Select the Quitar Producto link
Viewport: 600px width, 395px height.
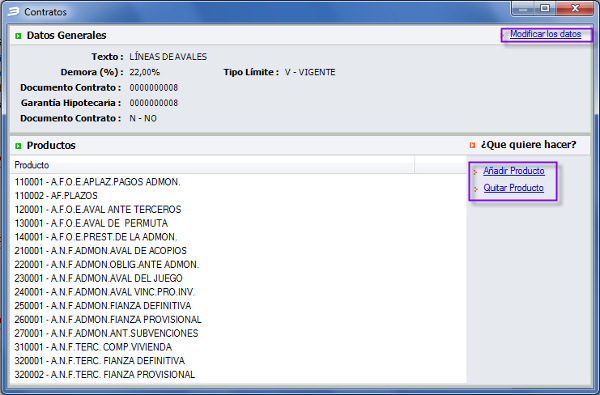[x=514, y=188]
